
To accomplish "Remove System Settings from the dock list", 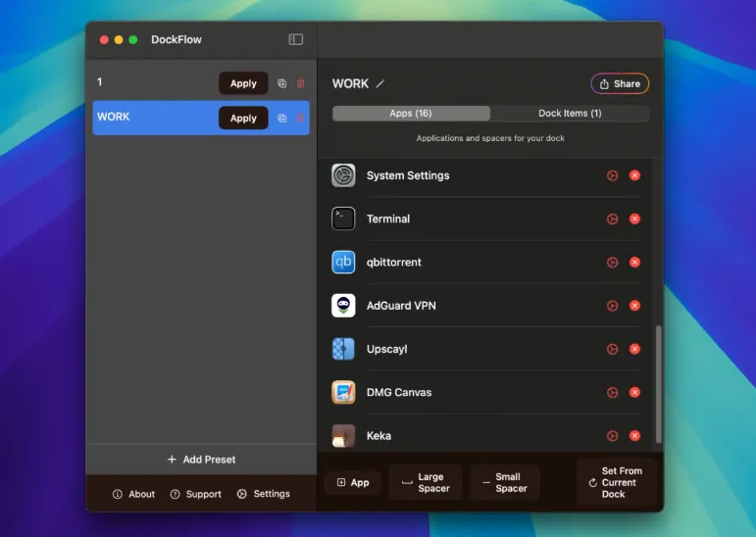I will pos(635,175).
